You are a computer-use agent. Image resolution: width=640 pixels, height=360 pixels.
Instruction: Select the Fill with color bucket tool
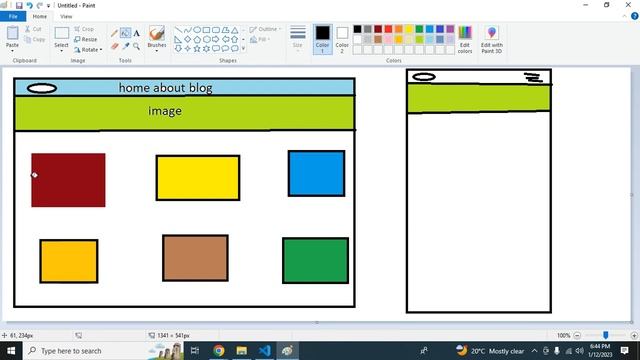pos(125,33)
